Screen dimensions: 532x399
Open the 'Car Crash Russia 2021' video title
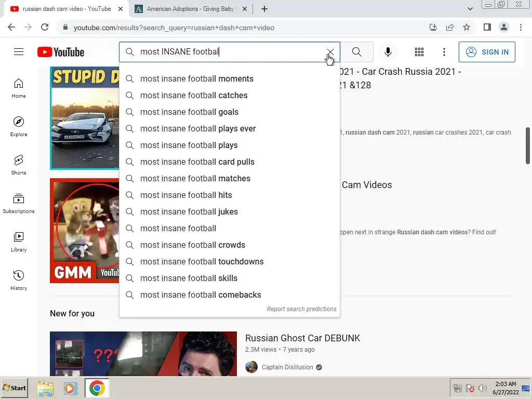coord(401,78)
